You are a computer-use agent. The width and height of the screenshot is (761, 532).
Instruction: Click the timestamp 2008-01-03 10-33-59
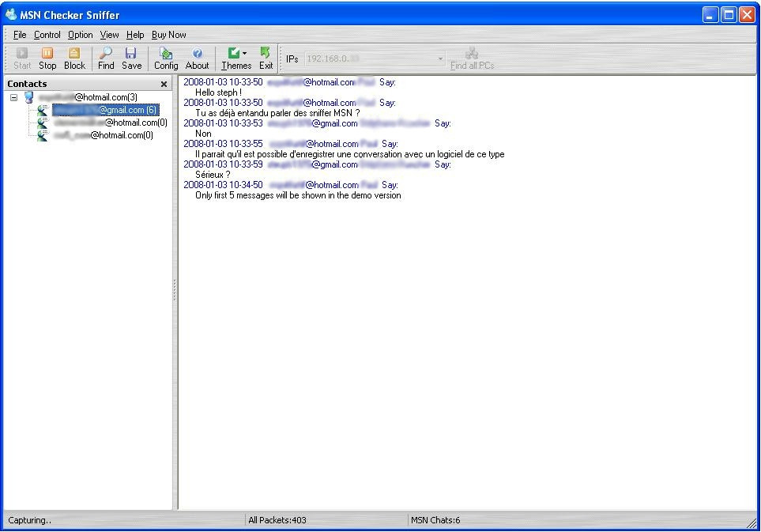pos(224,164)
